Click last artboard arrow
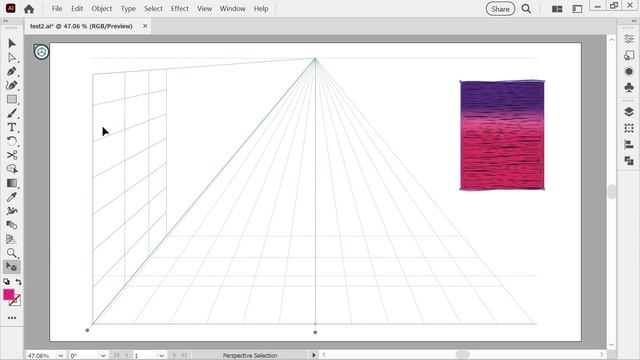The width and height of the screenshot is (640, 360). 184,356
